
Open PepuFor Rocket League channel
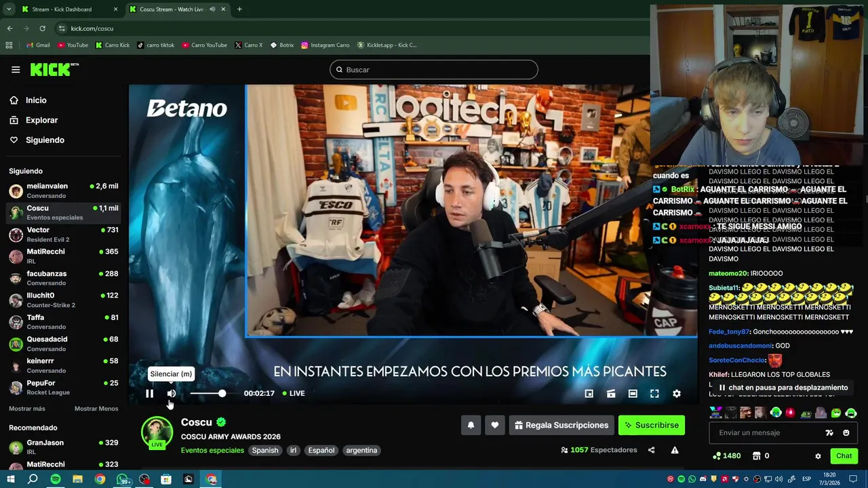pos(64,387)
